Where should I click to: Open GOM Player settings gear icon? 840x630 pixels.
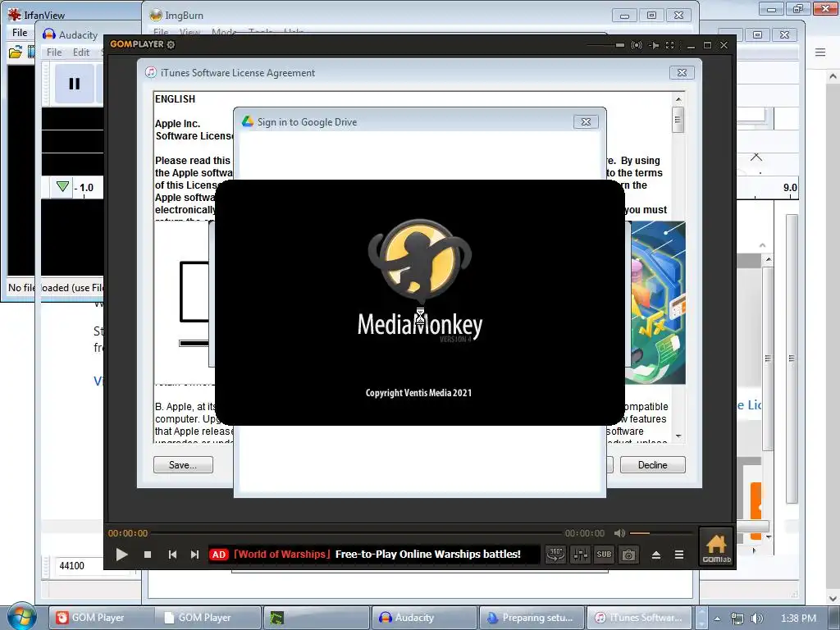point(171,44)
